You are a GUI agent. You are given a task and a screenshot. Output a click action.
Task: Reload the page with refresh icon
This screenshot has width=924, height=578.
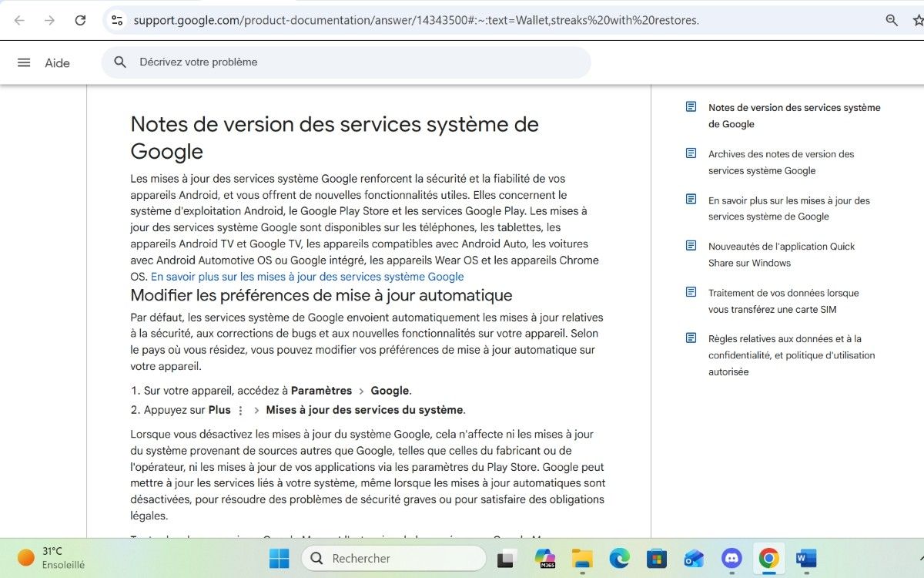[x=80, y=21]
